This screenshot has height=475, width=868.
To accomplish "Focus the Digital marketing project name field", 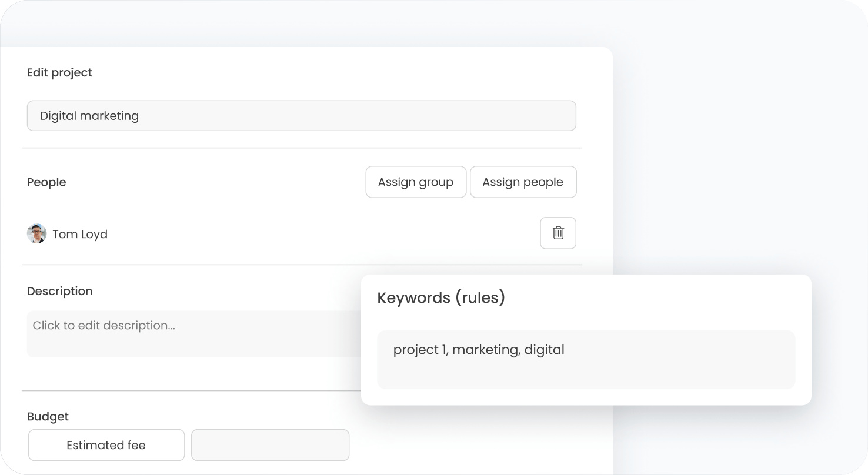I will coord(301,116).
